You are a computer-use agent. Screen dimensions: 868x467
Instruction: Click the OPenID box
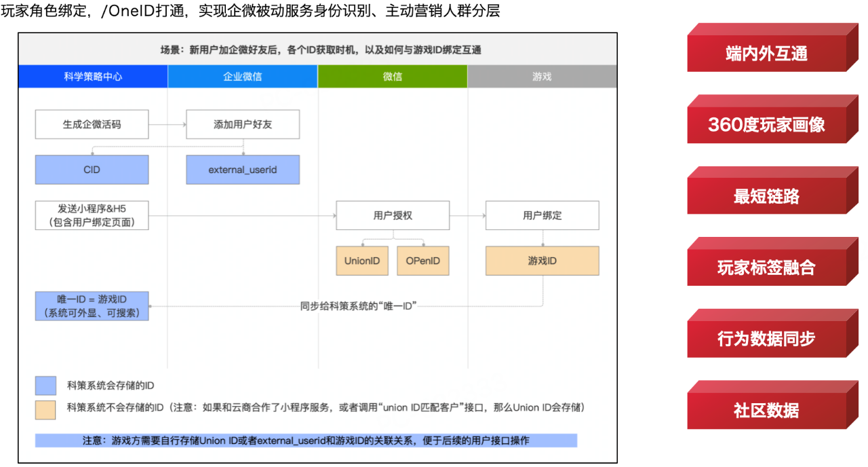[x=423, y=261]
